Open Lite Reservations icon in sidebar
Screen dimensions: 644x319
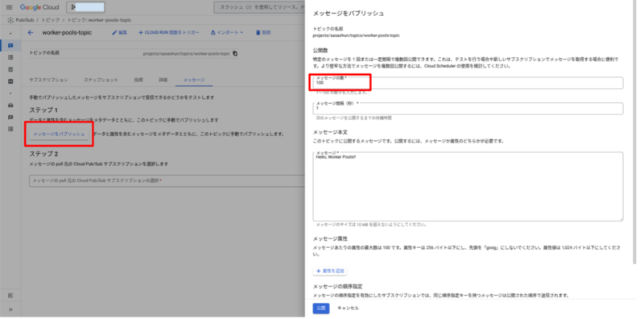[x=10, y=106]
